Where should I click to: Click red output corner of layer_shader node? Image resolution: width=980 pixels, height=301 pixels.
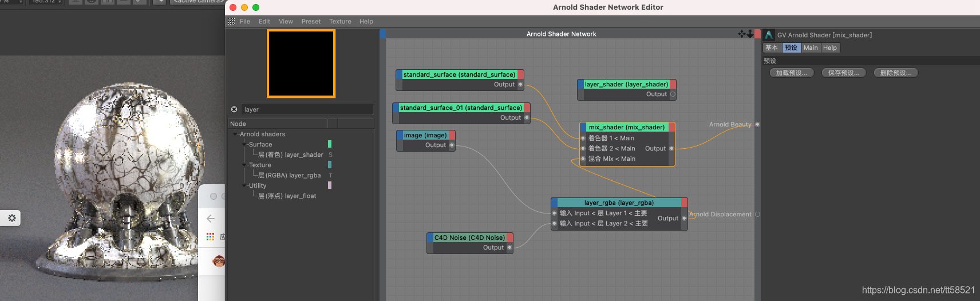(x=673, y=84)
